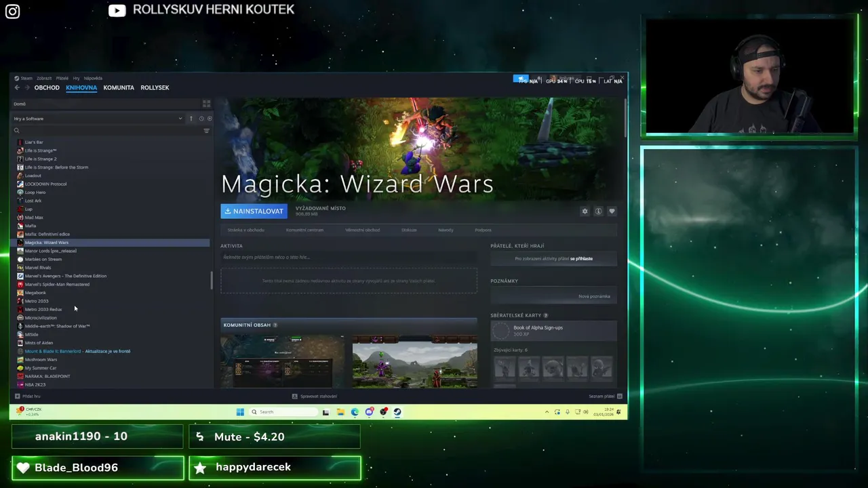Open the Přátelé menu

(x=62, y=78)
